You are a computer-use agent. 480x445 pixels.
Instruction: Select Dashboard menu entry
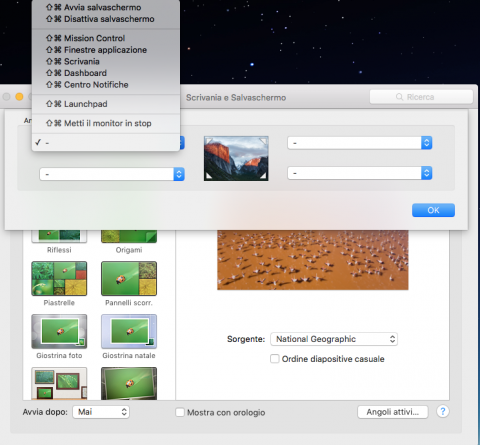click(x=106, y=73)
